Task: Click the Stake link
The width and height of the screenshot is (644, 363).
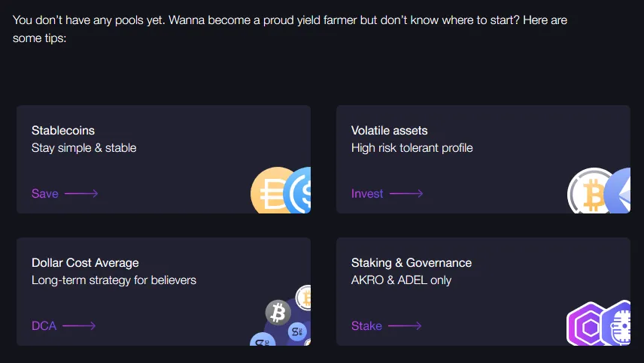Action: (366, 325)
